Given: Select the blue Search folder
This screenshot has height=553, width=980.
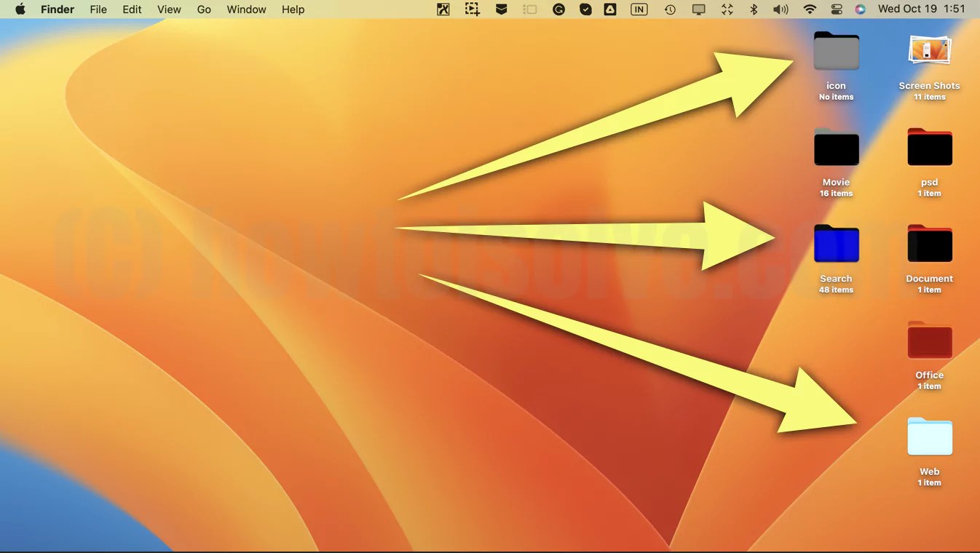Looking at the screenshot, I should [836, 244].
